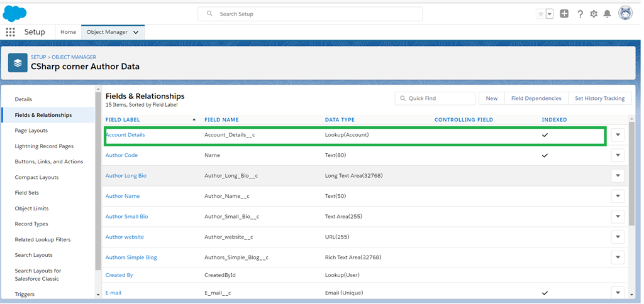Open the Author Small Bio field link
Image resolution: width=644 pixels, height=304 pixels.
tap(127, 217)
